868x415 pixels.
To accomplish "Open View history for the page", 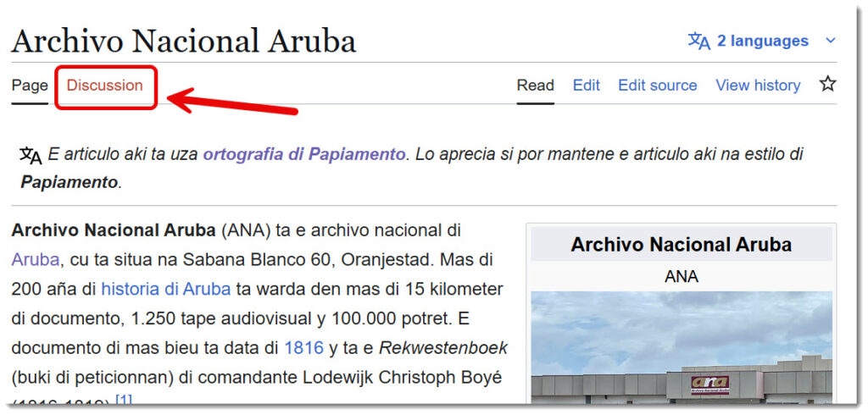I will pyautogui.click(x=757, y=85).
